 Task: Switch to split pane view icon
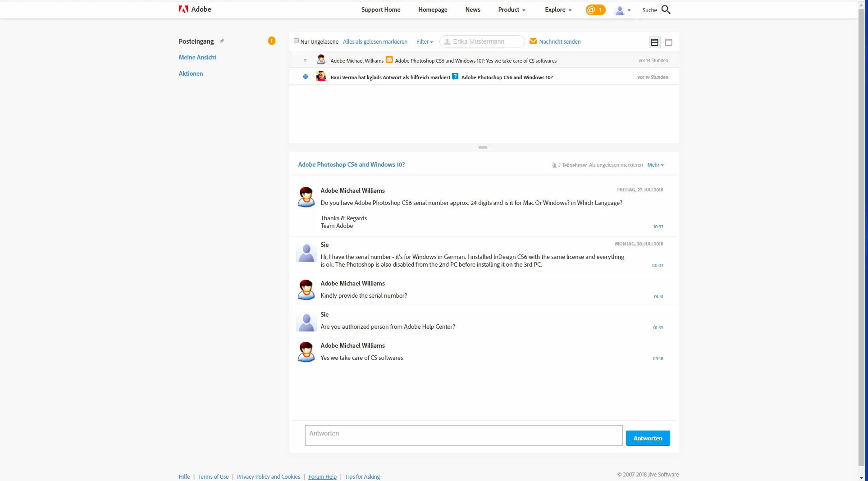[654, 42]
